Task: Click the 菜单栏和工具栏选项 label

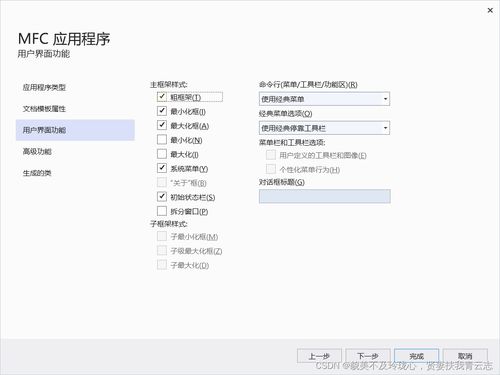Action: coord(292,143)
